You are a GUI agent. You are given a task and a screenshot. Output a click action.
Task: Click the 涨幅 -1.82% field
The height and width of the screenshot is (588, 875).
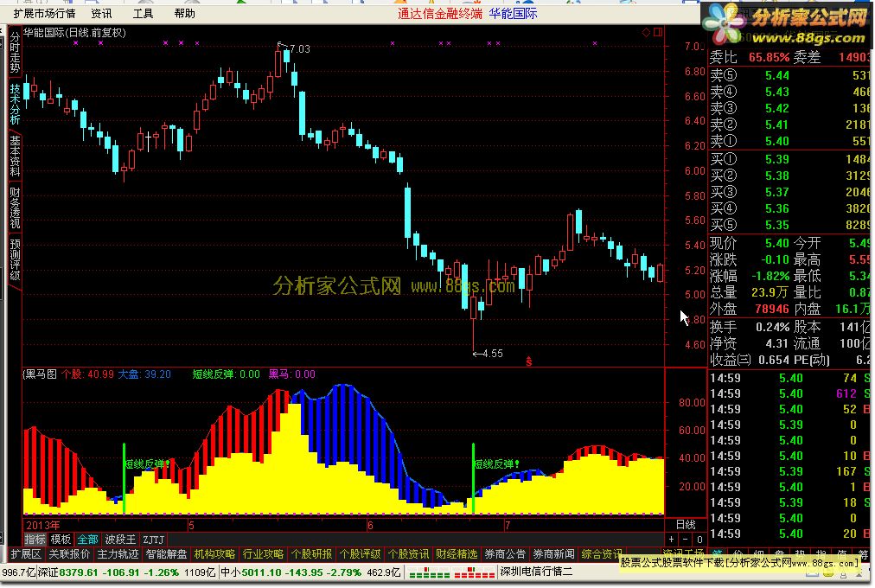(750, 276)
